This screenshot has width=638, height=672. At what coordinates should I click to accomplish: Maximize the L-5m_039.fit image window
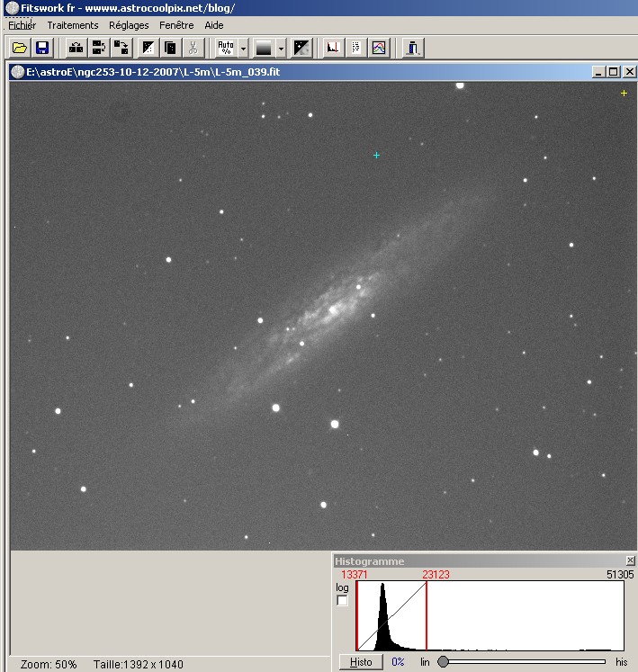point(614,72)
